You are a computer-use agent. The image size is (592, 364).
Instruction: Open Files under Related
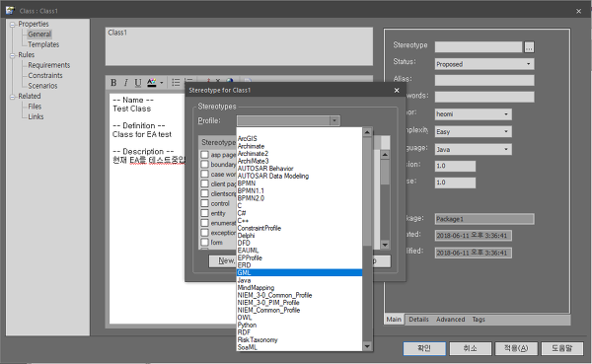tap(35, 107)
